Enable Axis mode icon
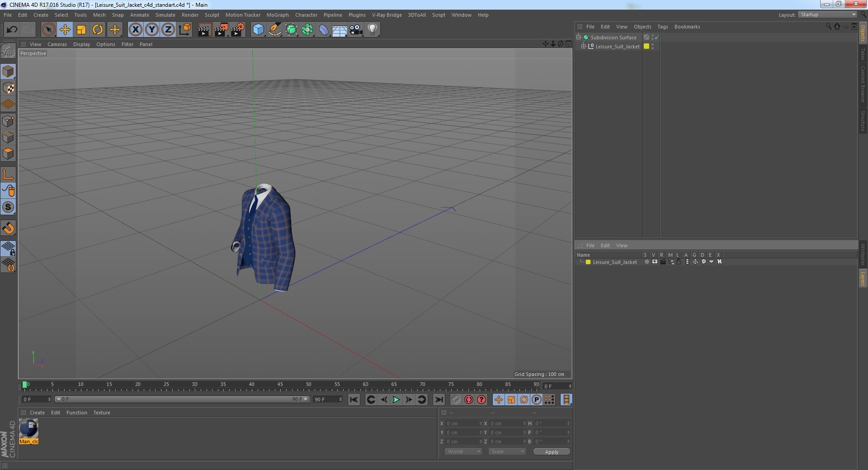This screenshot has height=470, width=868. pyautogui.click(x=8, y=174)
